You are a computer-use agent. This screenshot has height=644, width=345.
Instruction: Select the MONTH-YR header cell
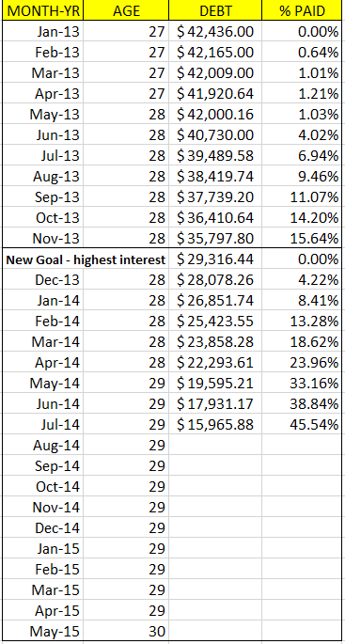pos(42,11)
